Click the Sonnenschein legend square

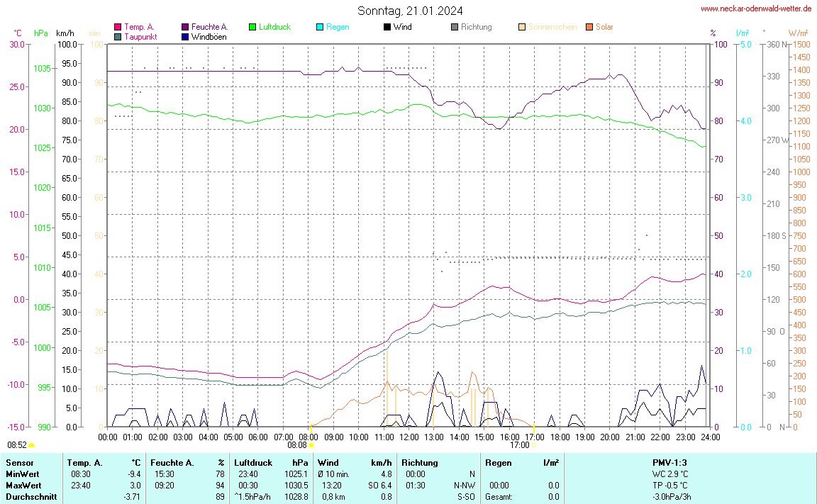(522, 27)
